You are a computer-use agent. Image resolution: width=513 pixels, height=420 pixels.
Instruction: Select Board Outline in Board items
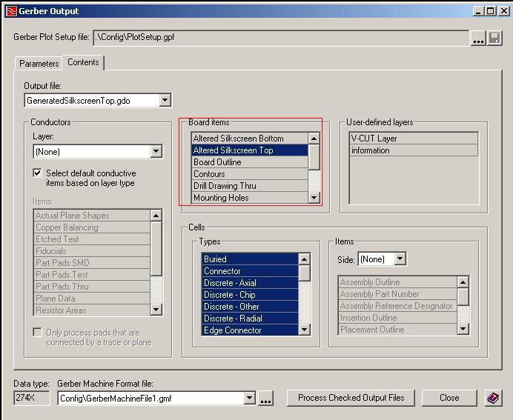[250, 162]
